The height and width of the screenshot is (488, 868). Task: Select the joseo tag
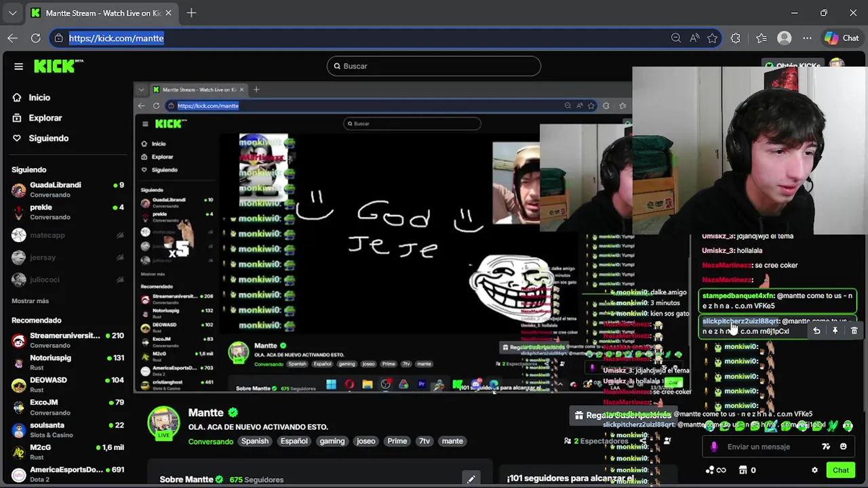tap(366, 441)
